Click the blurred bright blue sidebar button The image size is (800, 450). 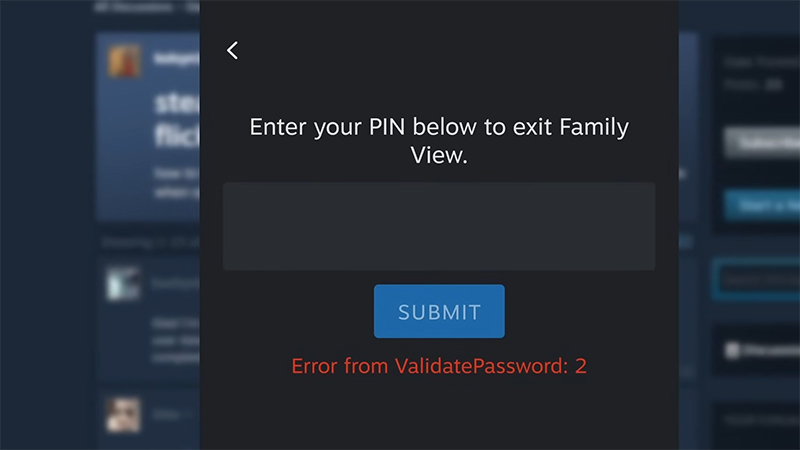[760, 205]
